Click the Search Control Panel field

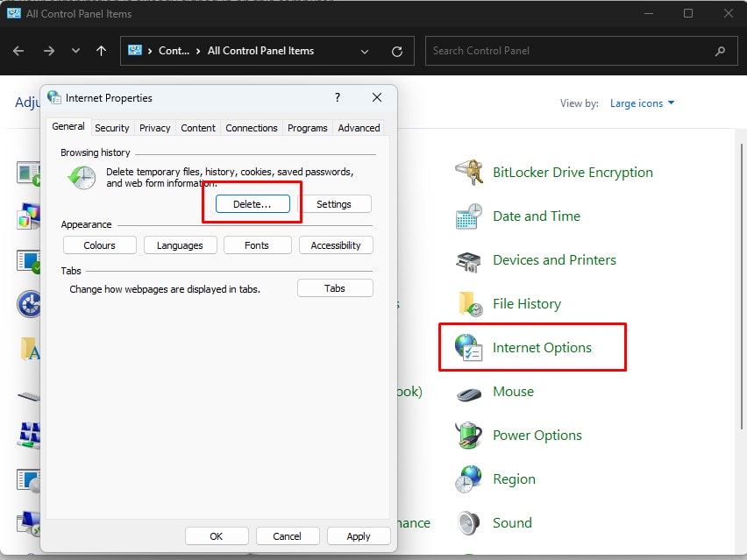click(x=580, y=51)
